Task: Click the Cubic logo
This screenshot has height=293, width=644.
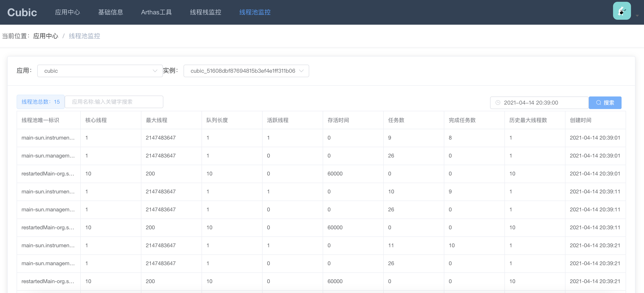Action: 22,12
